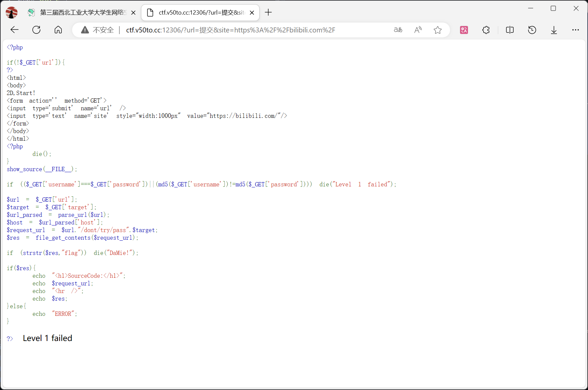The height and width of the screenshot is (390, 588).
Task: Click the echo "ERROR" line
Action: coord(55,314)
